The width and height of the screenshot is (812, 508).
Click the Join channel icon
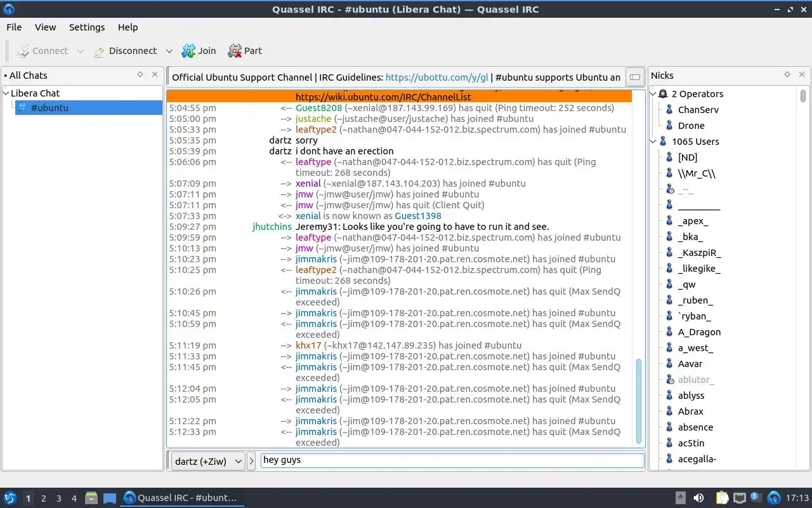coord(188,51)
